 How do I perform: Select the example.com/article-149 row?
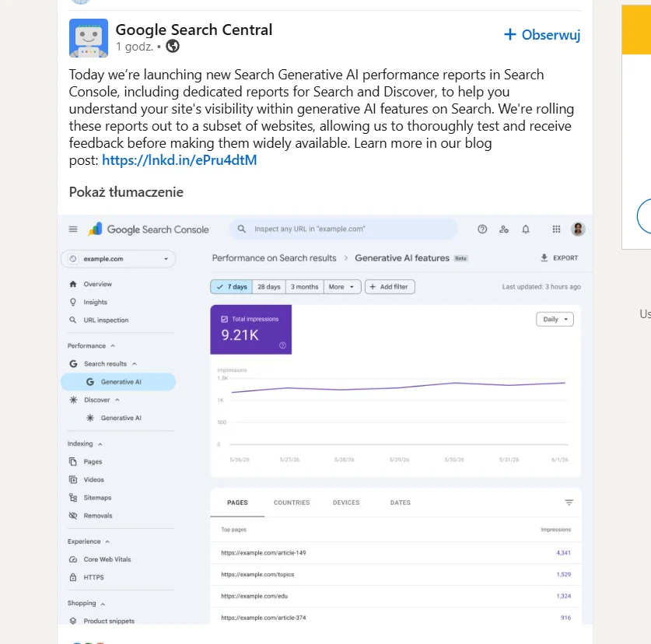(x=396, y=553)
